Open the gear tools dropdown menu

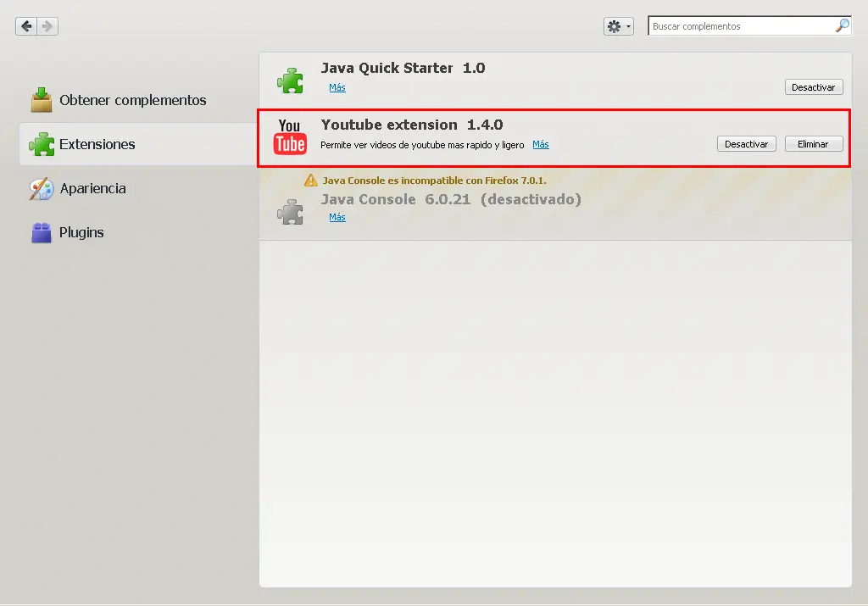pyautogui.click(x=618, y=26)
